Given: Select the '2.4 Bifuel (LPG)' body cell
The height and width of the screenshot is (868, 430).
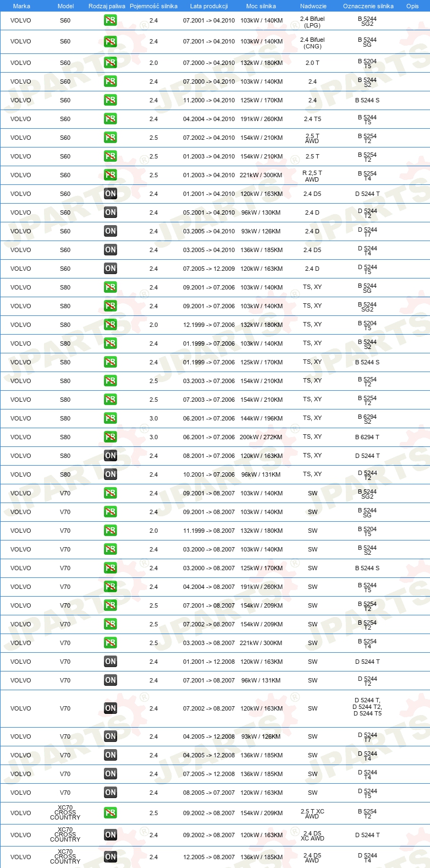Looking at the screenshot, I should coord(312,22).
